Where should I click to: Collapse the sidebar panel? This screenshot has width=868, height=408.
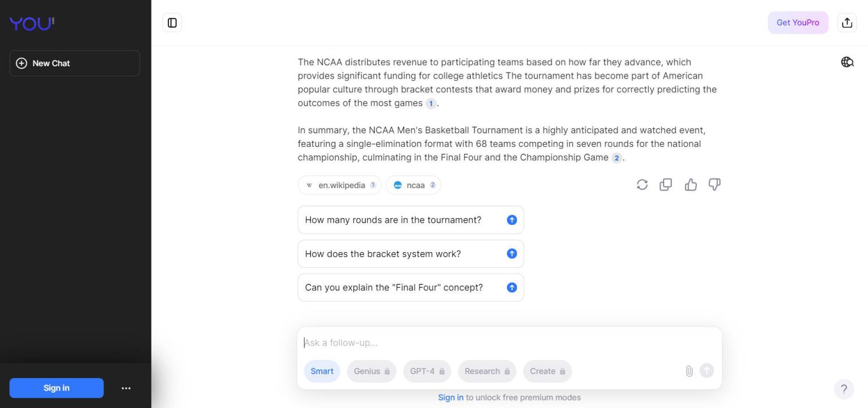(x=172, y=23)
